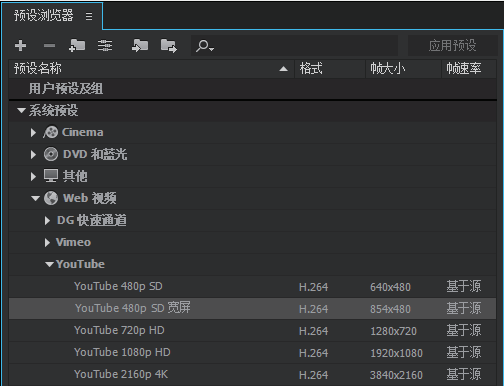Select preset YouTube 480p SD
The height and width of the screenshot is (386, 504).
(118, 286)
